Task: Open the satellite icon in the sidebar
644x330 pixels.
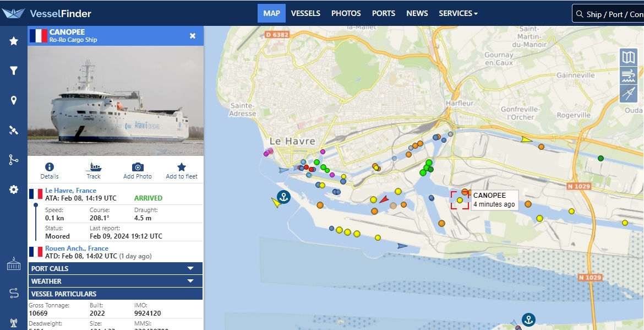Action: 14,130
